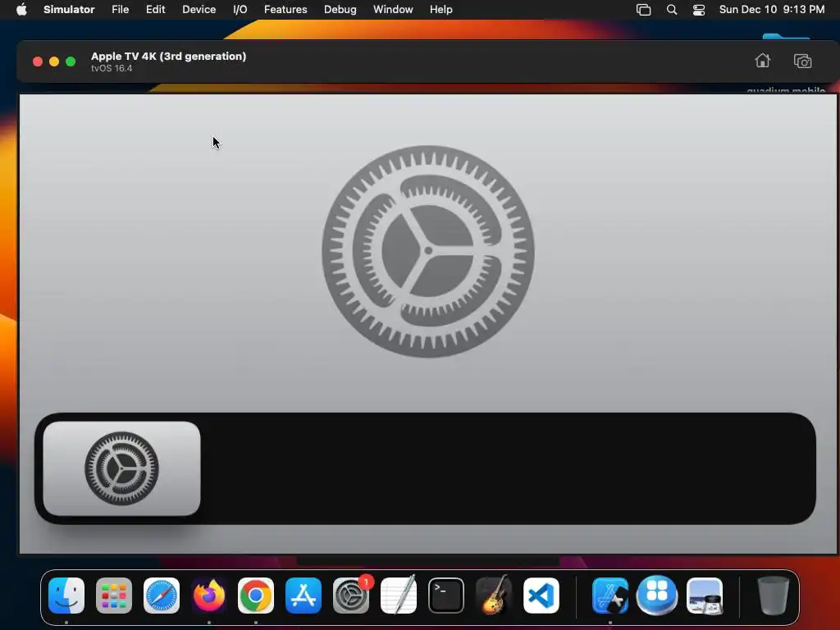Click the Stage Manager icon in menu bar
840x630 pixels.
coord(643,10)
